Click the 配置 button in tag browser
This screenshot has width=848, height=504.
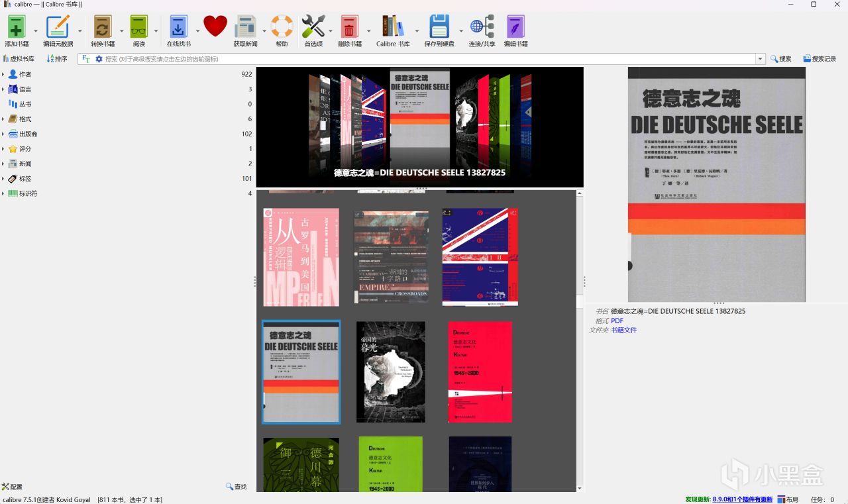[13, 487]
